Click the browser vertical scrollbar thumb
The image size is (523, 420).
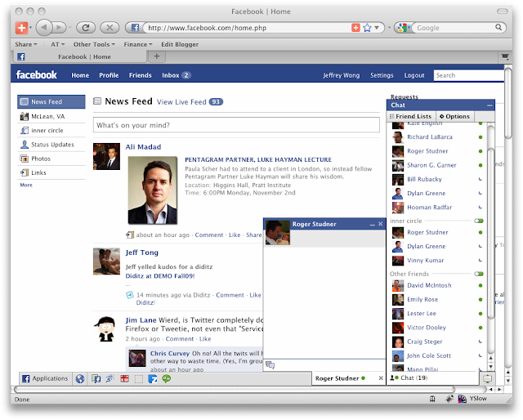click(x=508, y=102)
